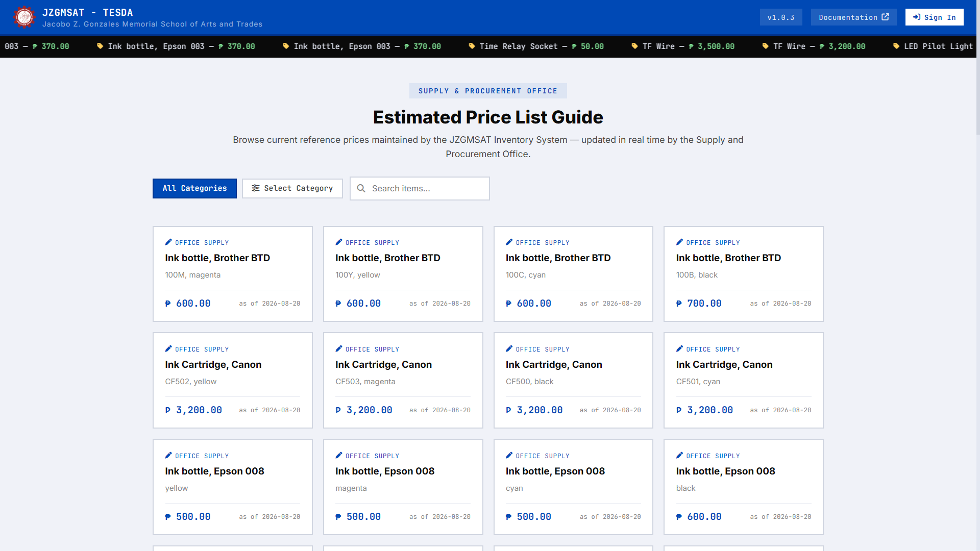The image size is (980, 551).
Task: Click the pencil icon on the 100M, magenta card
Action: tap(168, 242)
